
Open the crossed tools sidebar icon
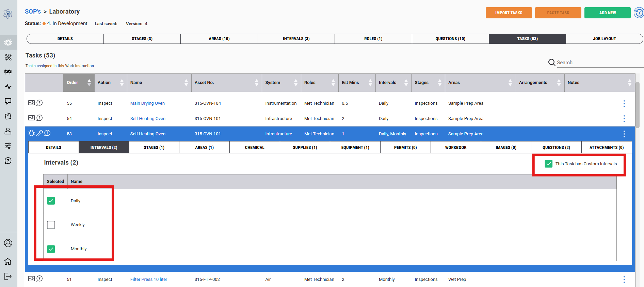(x=8, y=57)
